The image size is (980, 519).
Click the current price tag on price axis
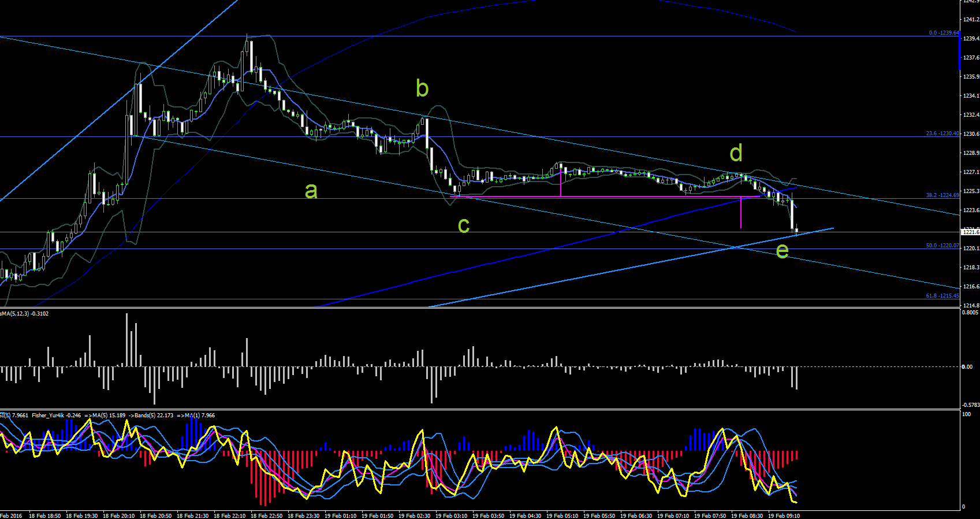(970, 232)
